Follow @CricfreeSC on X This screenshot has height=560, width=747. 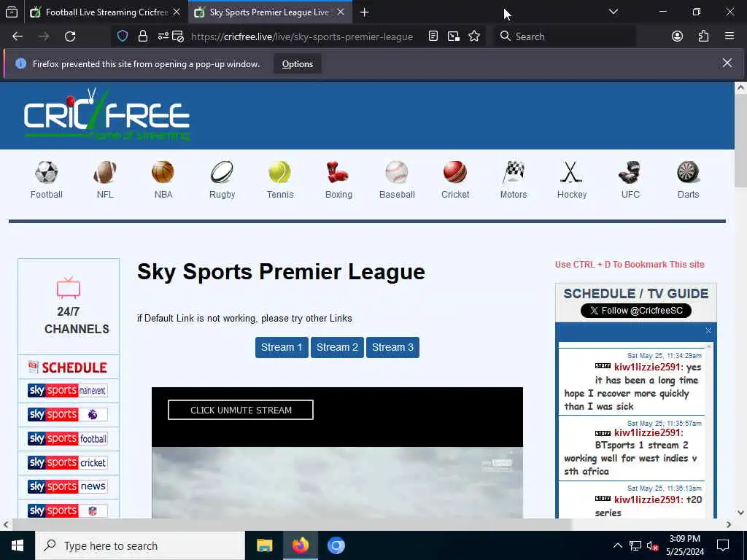click(636, 311)
